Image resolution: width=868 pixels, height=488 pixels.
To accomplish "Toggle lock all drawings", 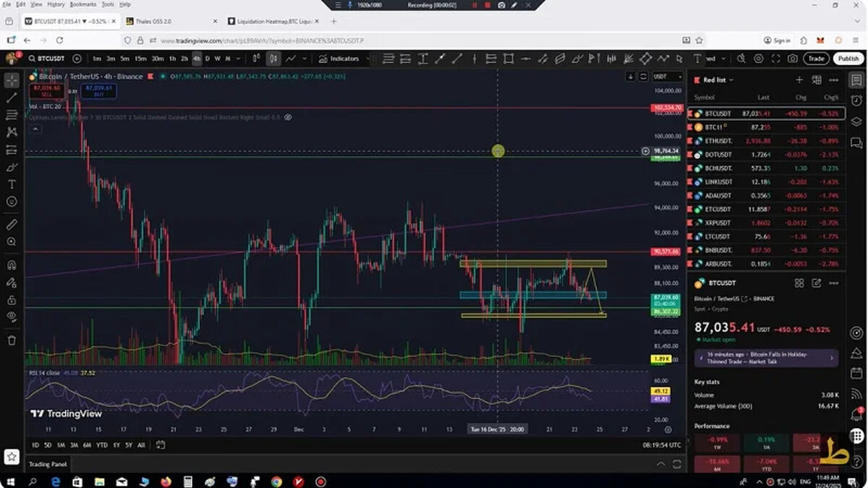I will point(12,299).
